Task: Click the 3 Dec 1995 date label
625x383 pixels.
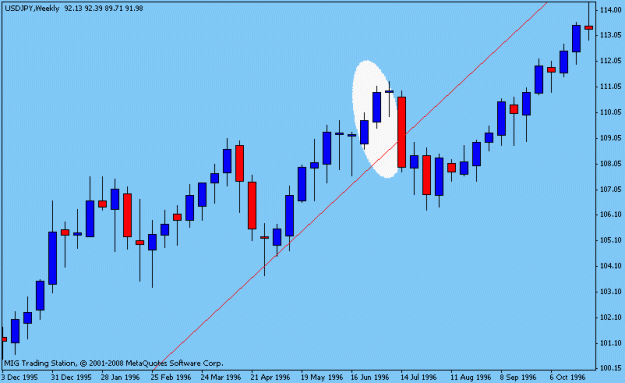Action: (20, 377)
